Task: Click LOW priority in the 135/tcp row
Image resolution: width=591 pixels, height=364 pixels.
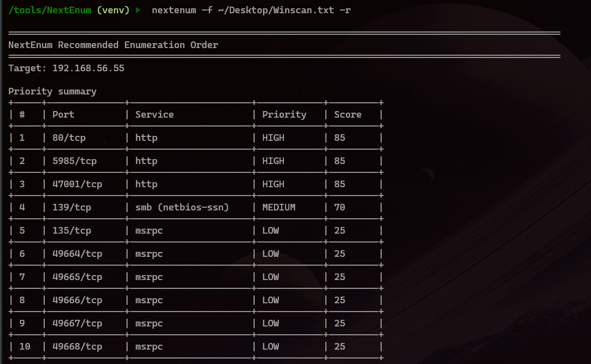Action: 271,231
